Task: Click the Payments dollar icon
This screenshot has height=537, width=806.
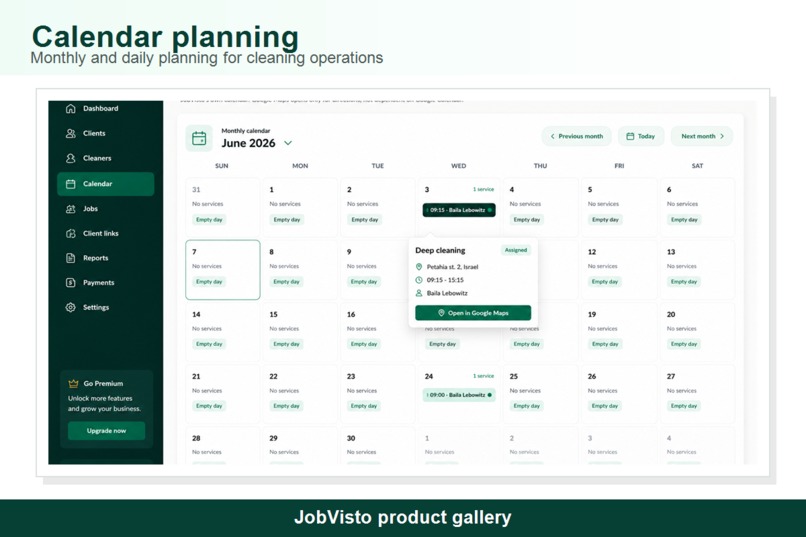Action: click(71, 283)
